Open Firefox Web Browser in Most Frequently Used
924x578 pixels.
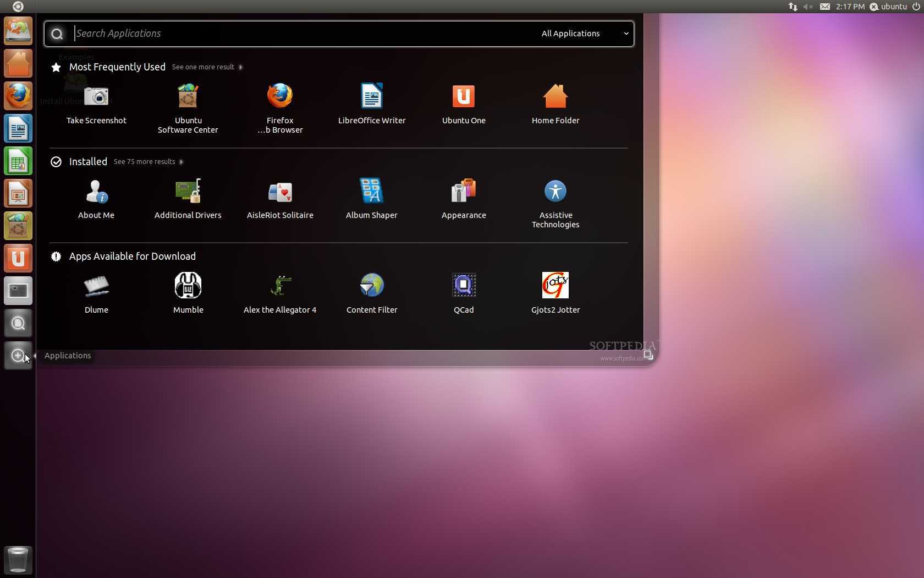click(280, 108)
